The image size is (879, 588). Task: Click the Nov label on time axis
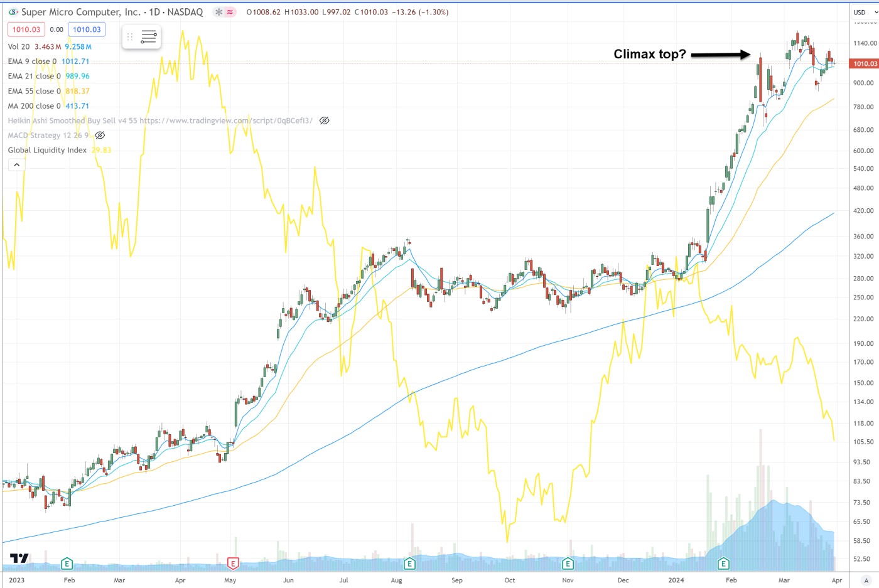(x=568, y=580)
